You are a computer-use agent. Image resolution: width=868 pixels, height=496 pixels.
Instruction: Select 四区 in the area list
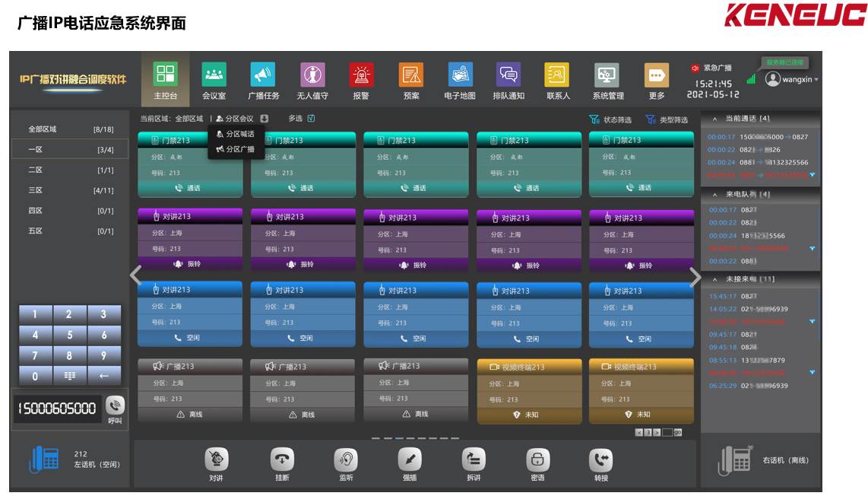click(x=70, y=211)
